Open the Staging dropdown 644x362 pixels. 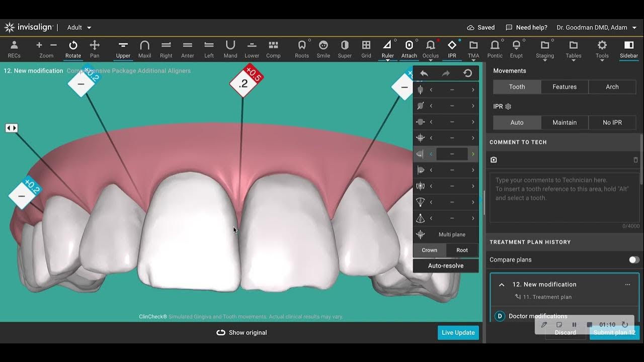click(545, 49)
